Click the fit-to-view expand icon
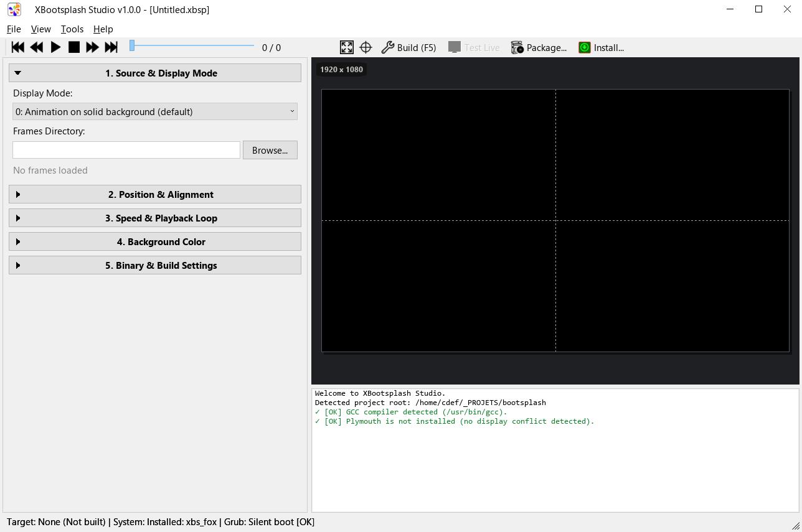Viewport: 802px width, 532px height. click(x=347, y=47)
